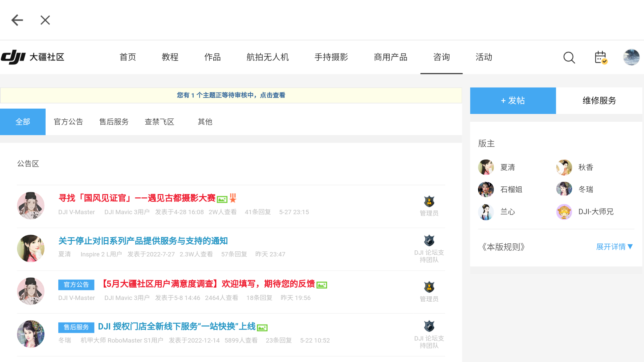
Task: Click moderator name 石榴姐
Action: [x=511, y=189]
